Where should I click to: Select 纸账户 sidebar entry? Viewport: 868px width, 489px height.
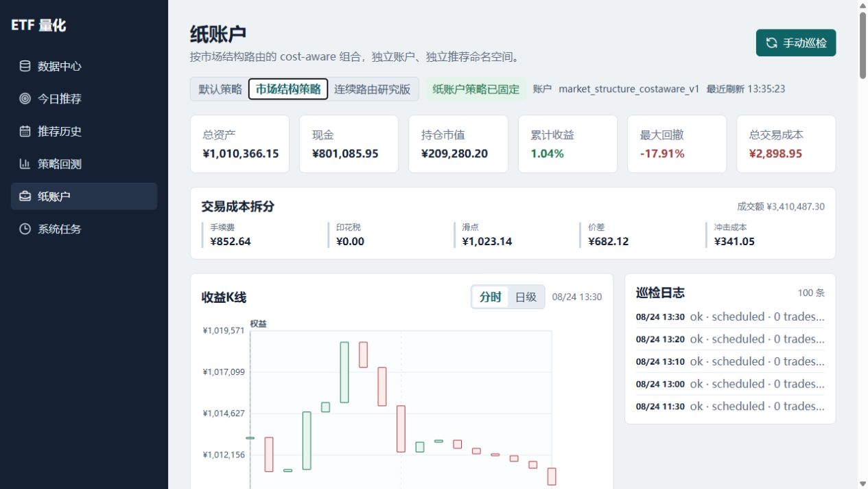click(84, 196)
